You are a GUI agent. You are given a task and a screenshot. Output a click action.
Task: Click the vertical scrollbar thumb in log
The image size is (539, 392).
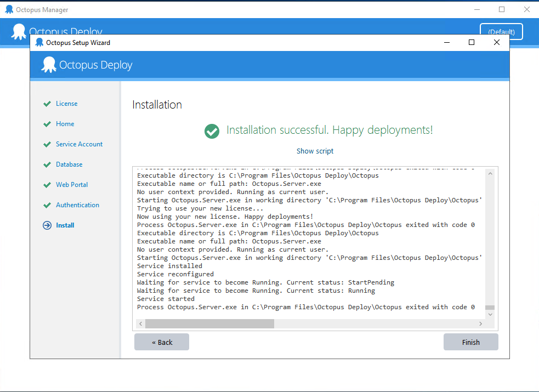(490, 308)
